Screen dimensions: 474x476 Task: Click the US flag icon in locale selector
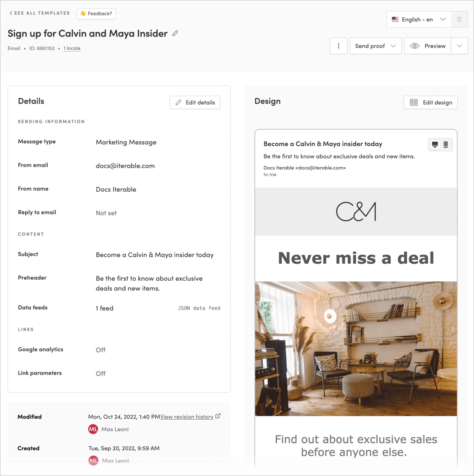click(x=394, y=19)
